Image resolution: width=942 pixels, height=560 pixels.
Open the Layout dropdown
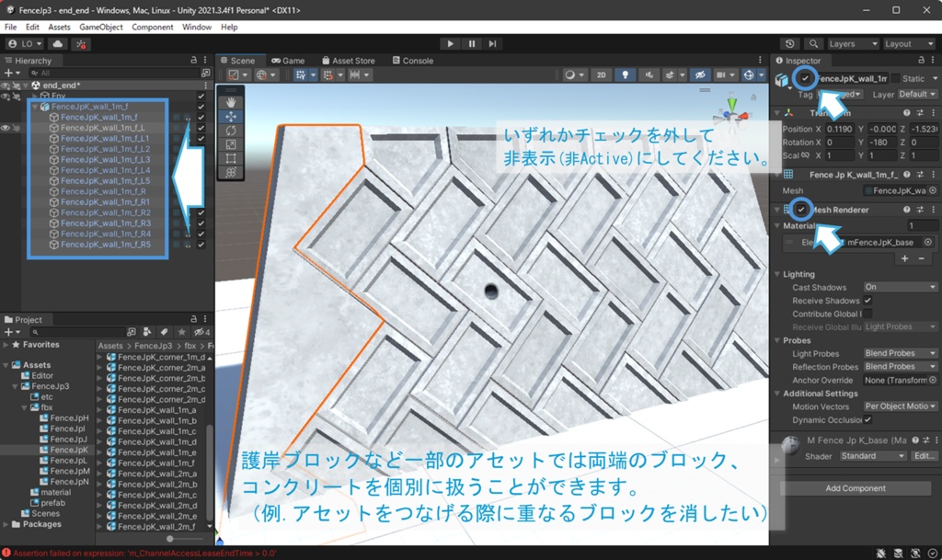(x=909, y=44)
